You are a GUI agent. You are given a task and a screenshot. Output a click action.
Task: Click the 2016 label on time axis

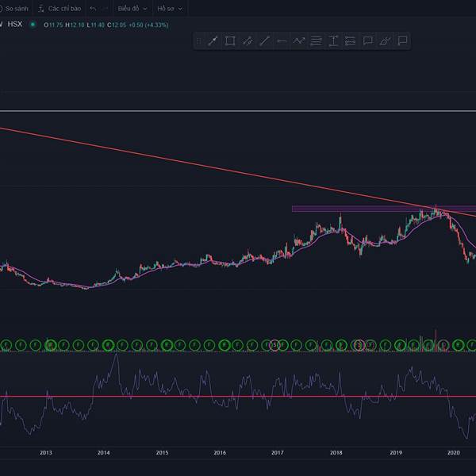pyautogui.click(x=220, y=453)
